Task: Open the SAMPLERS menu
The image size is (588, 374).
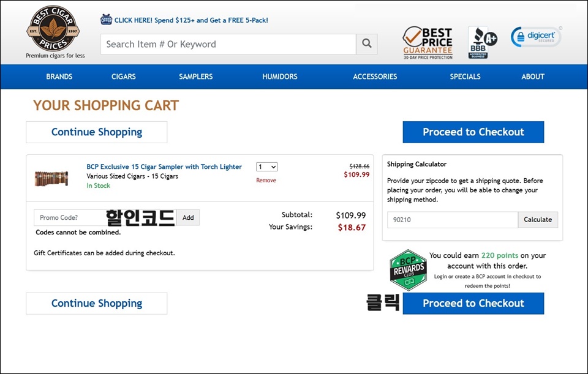Action: 196,77
